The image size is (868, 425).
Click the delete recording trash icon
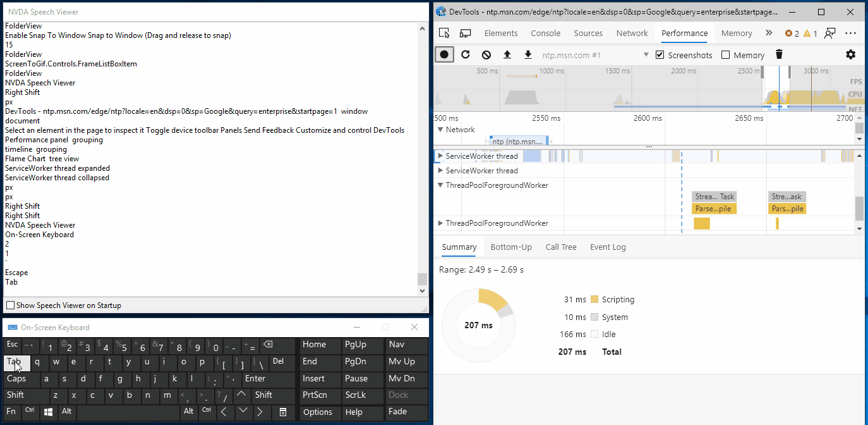pos(778,54)
